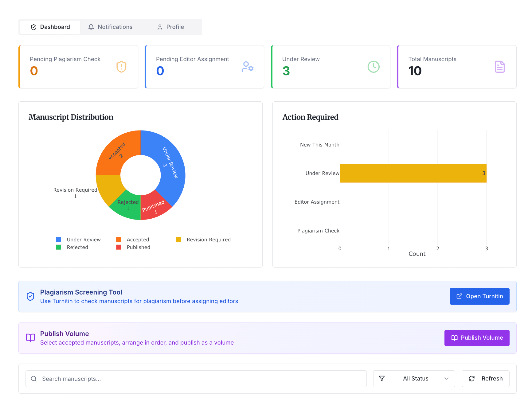Click the Open Turnitin button
Image resolution: width=532 pixels, height=398 pixels.
coord(479,296)
